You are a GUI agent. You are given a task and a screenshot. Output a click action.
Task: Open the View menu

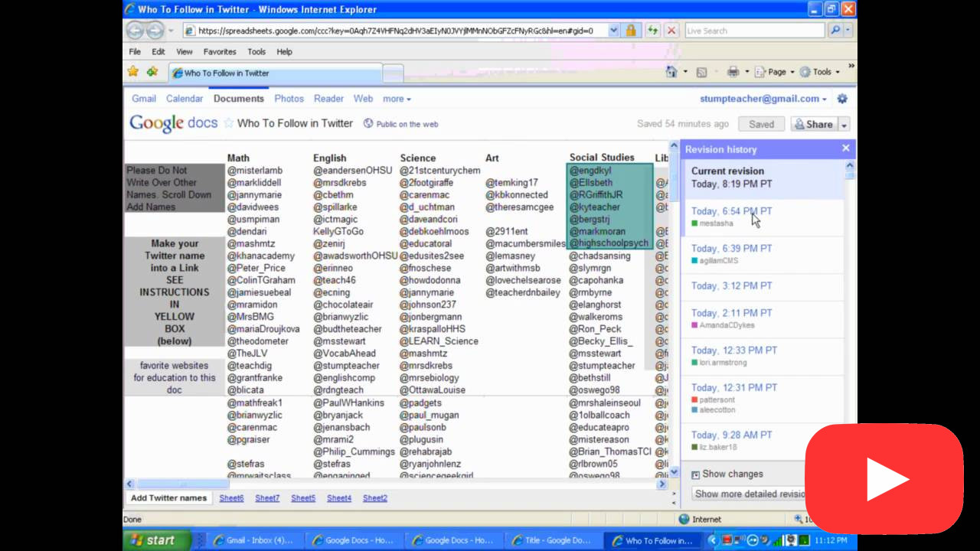point(185,51)
